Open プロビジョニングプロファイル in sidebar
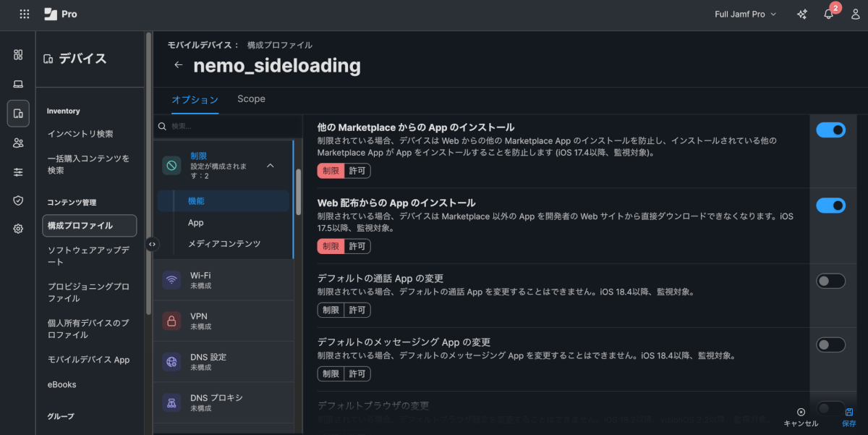This screenshot has width=868, height=435. pyautogui.click(x=90, y=292)
